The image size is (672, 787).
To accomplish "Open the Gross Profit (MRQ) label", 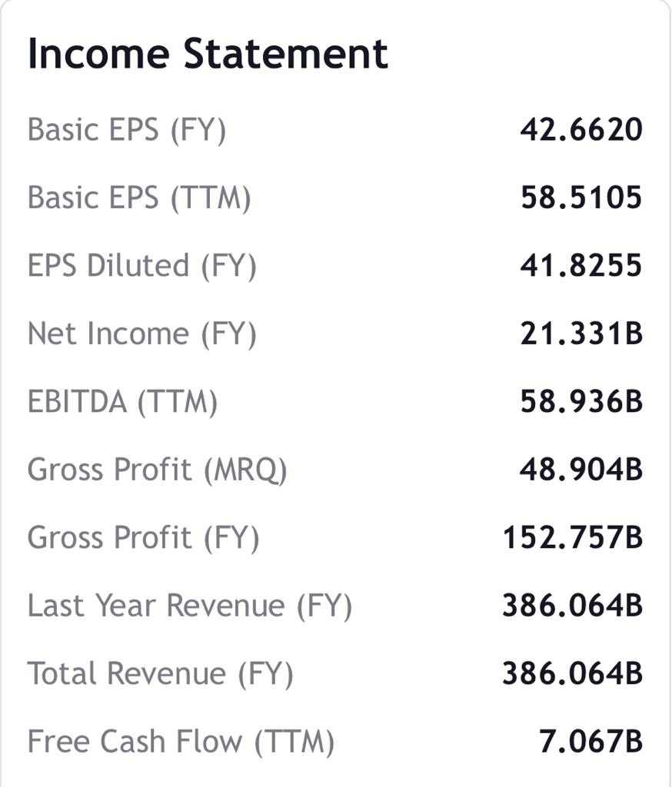I will pyautogui.click(x=157, y=470).
